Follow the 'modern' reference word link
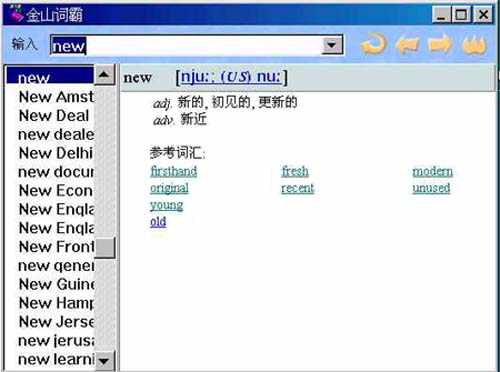Image resolution: width=500 pixels, height=372 pixels. [432, 171]
